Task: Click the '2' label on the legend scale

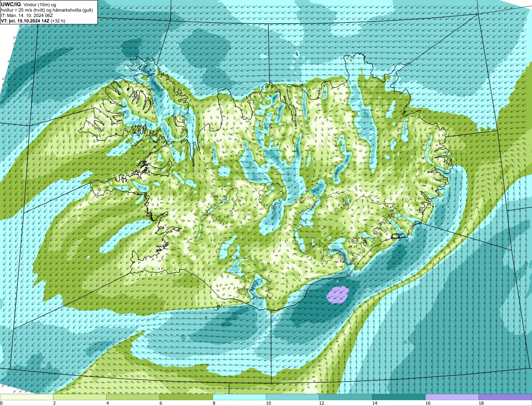Action: pyautogui.click(x=54, y=403)
